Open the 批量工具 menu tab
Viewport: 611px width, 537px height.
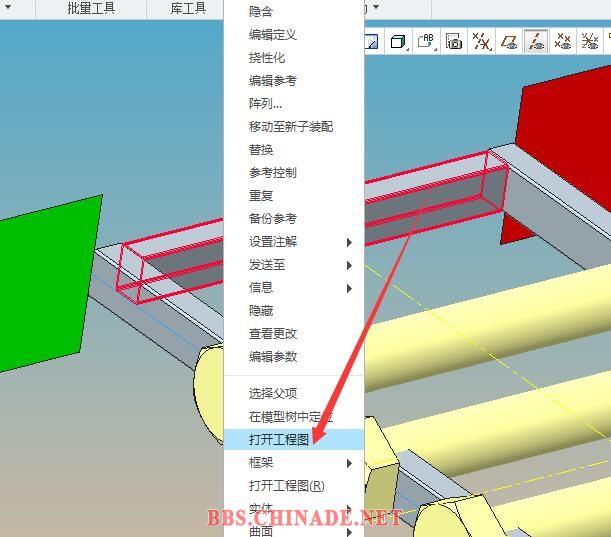91,8
